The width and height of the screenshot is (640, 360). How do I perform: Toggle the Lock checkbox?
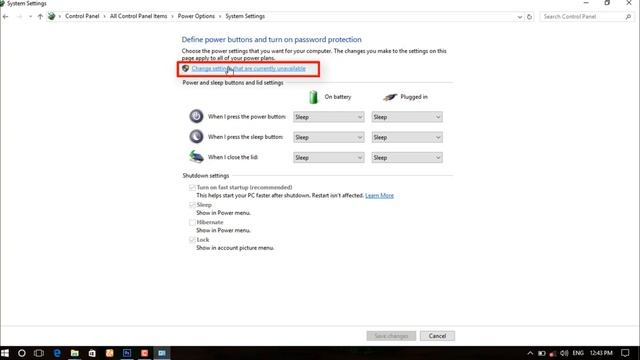tap(192, 240)
